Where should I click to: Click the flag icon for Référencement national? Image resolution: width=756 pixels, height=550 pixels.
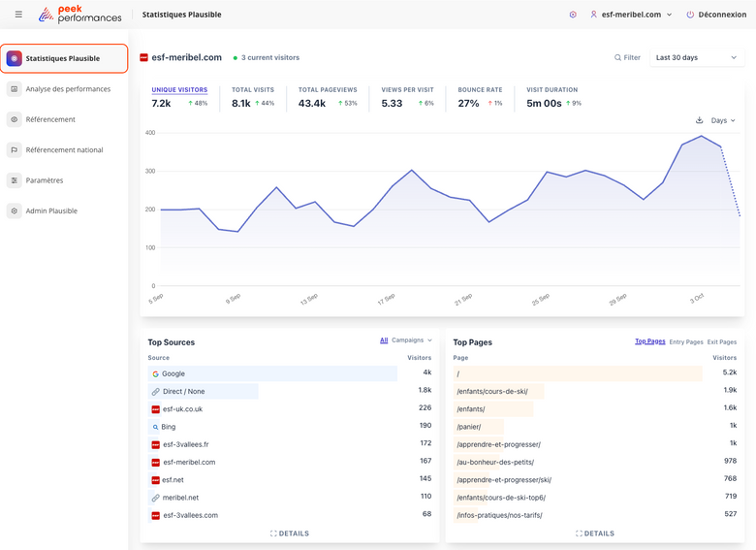point(14,149)
